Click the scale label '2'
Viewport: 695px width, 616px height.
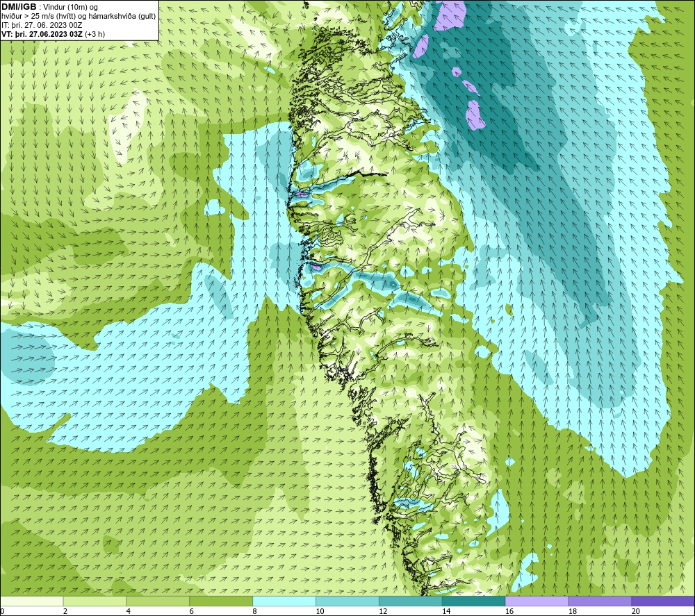(65, 611)
